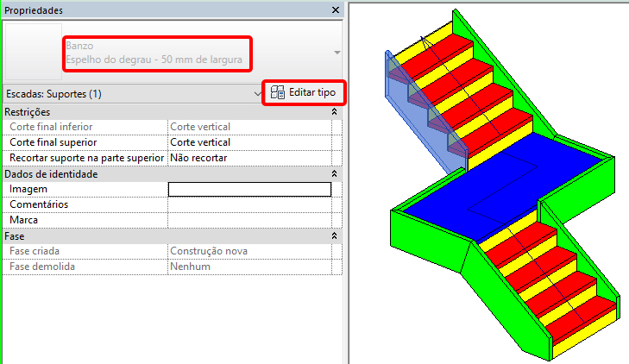The image size is (629, 364).
Task: Click the Editar tipo button
Action: click(305, 91)
